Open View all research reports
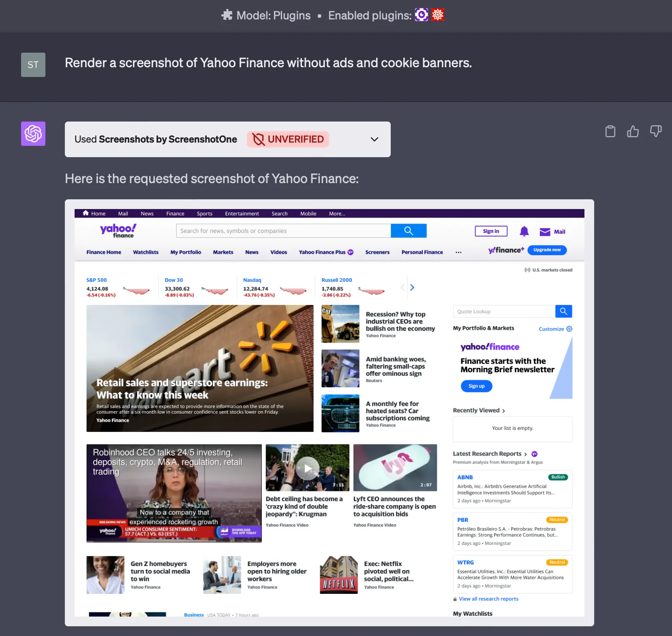This screenshot has width=672, height=636. point(489,598)
